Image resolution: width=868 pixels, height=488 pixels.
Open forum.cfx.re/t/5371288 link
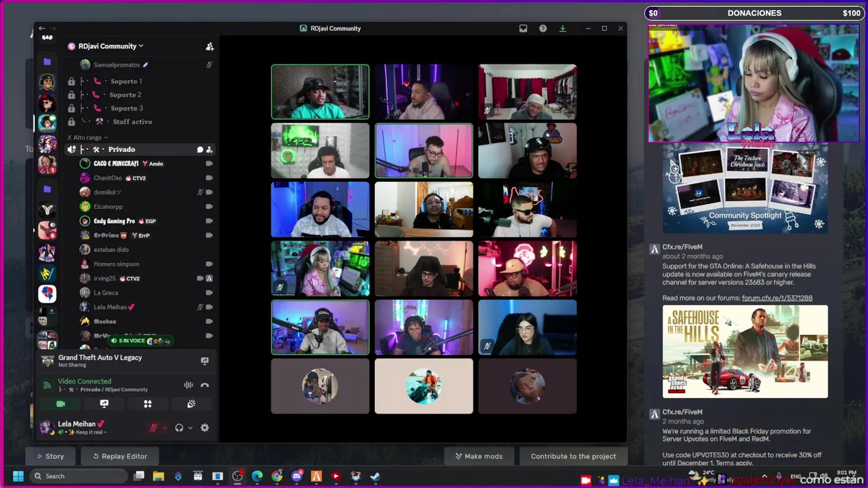(x=777, y=298)
